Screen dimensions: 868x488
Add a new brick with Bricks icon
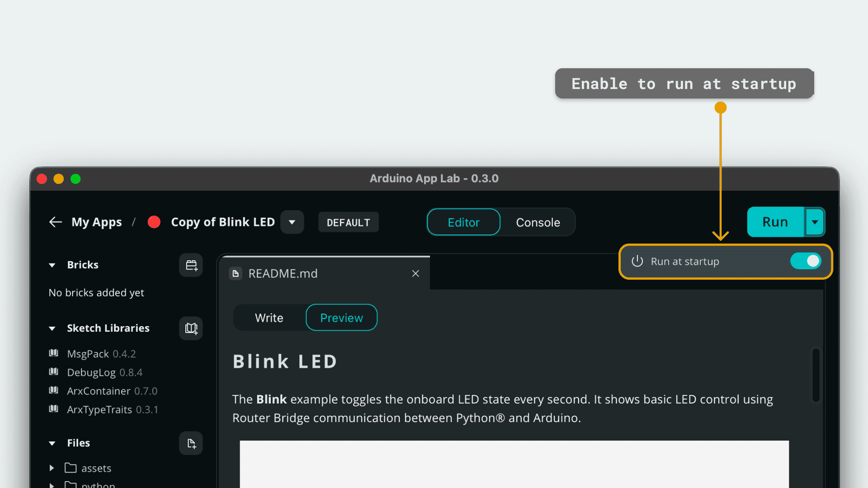click(191, 265)
